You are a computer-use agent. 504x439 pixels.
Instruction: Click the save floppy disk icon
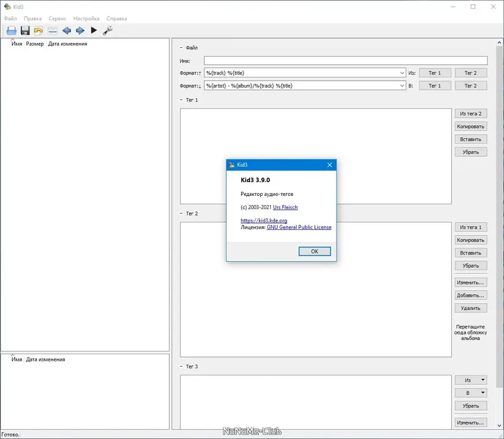click(25, 30)
